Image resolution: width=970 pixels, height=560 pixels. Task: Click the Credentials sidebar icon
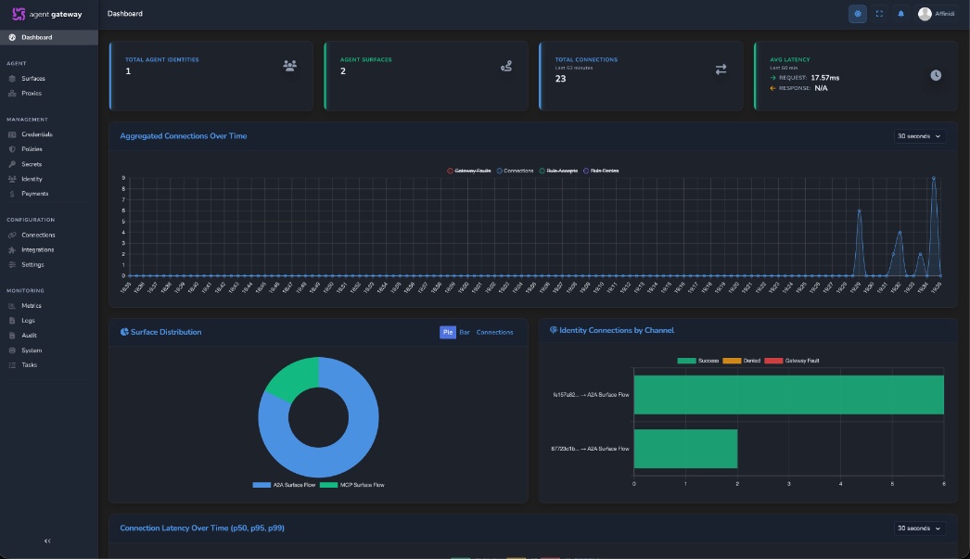tap(12, 134)
